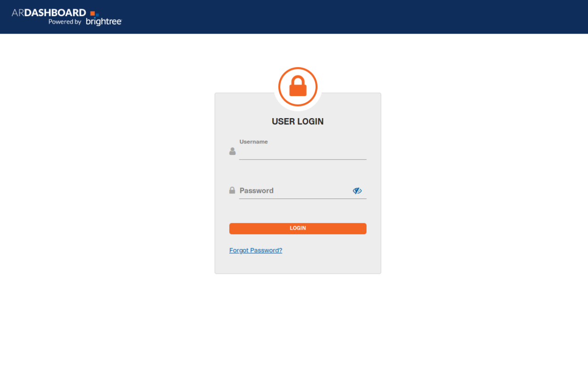Click the underline beneath the Username field
This screenshot has width=588, height=392.
pos(303,159)
